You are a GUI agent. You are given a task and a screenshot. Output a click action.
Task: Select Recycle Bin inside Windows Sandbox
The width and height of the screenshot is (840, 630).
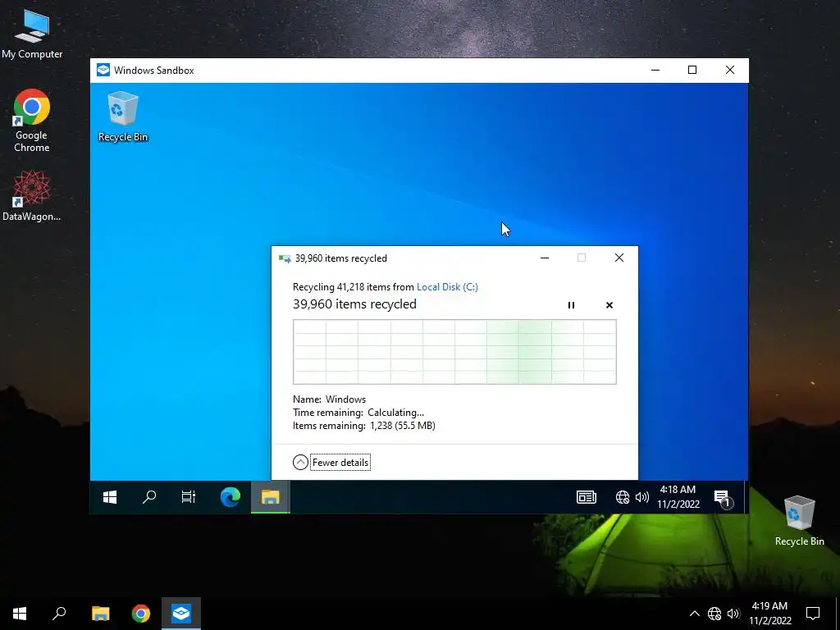(x=123, y=116)
